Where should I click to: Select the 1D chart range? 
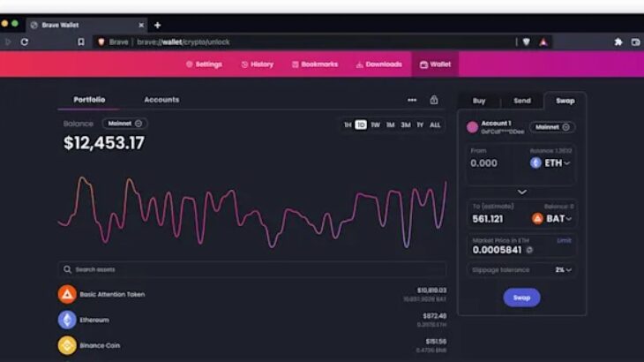click(361, 124)
